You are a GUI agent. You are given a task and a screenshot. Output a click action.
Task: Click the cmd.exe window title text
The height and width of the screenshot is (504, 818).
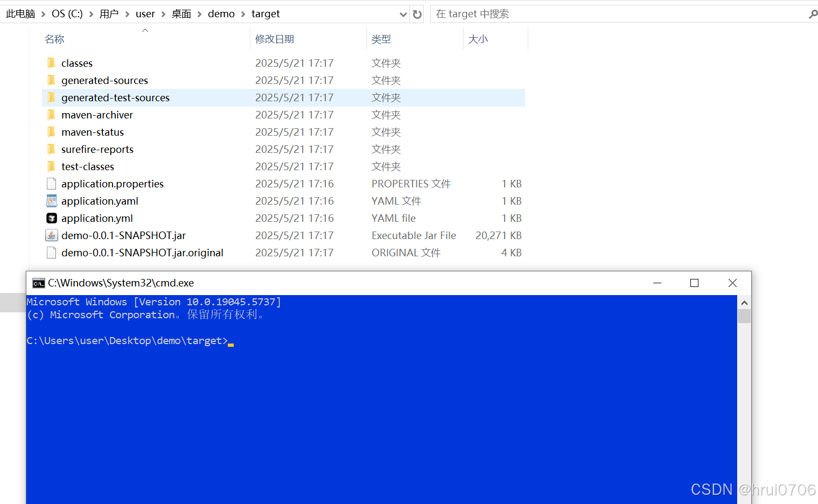[x=121, y=283]
